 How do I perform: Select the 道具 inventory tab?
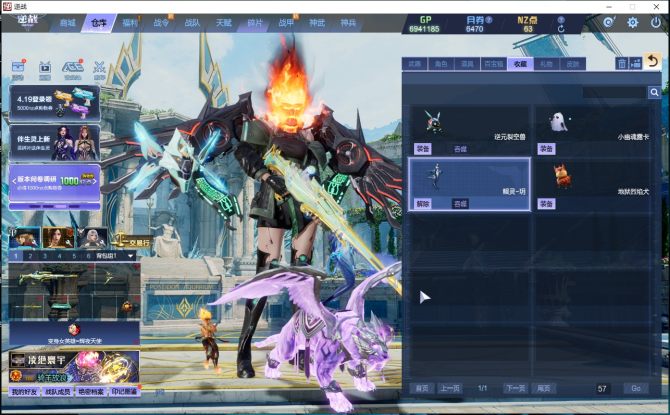(x=467, y=64)
